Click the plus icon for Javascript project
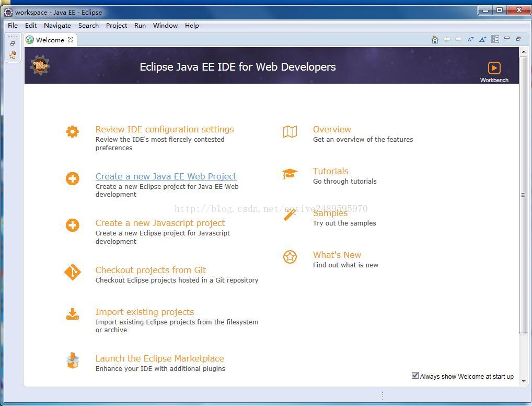This screenshot has height=406, width=532. pyautogui.click(x=72, y=225)
